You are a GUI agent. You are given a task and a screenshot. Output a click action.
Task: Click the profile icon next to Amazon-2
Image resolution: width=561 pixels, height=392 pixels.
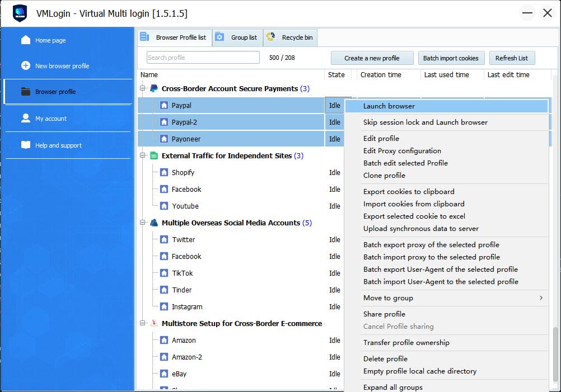[164, 357]
